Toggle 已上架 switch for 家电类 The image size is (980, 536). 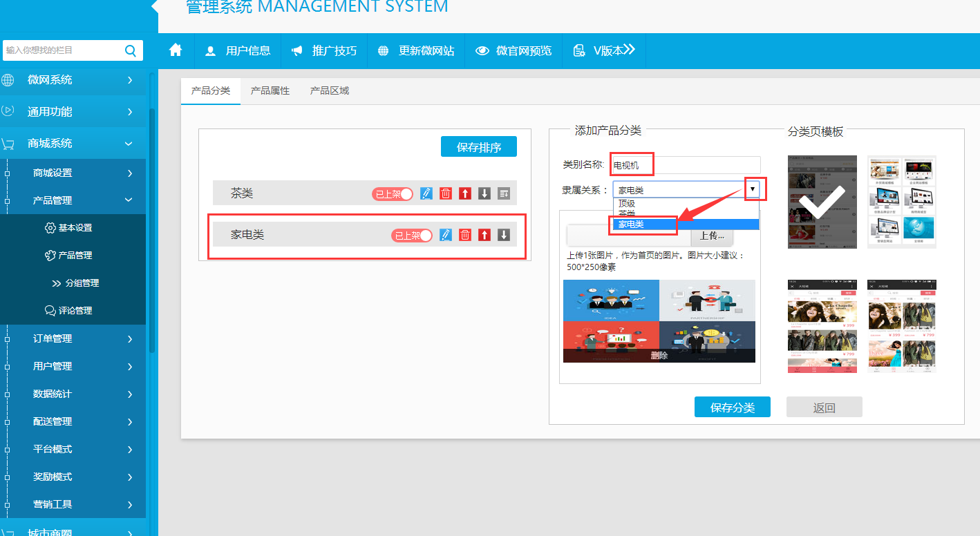(412, 236)
